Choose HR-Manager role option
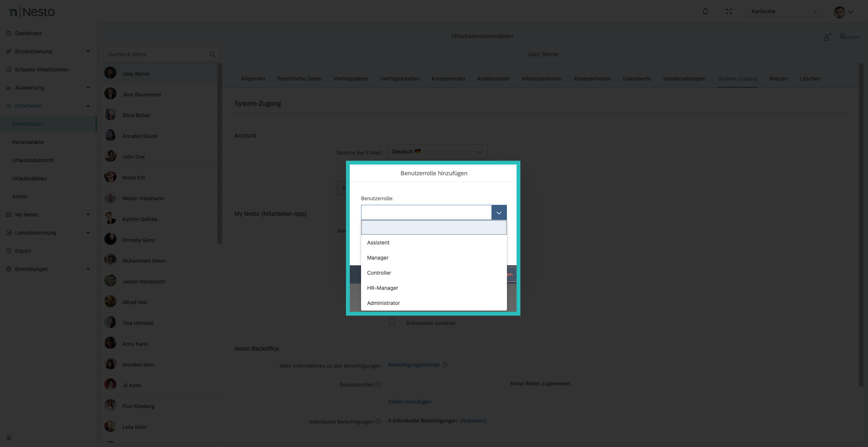This screenshot has width=868, height=447. pyautogui.click(x=382, y=288)
